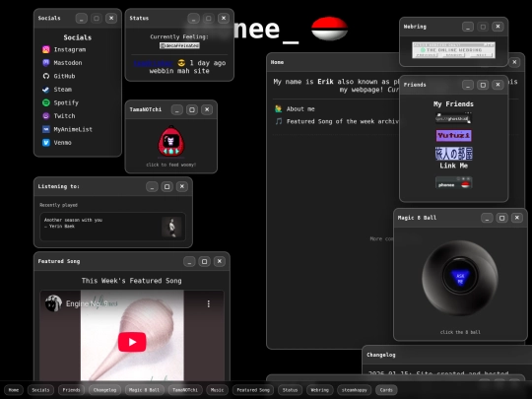Toggle the Magic 8 Ball taskbar button
The image size is (532, 399).
[x=145, y=390]
